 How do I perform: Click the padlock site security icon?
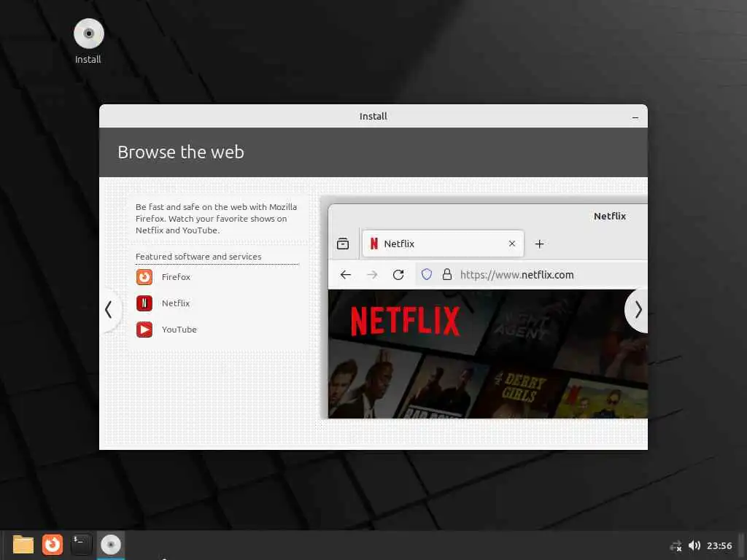(447, 274)
